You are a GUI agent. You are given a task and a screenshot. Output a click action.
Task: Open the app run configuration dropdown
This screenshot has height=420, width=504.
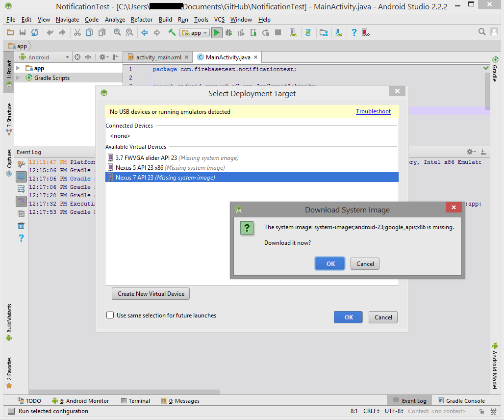[195, 33]
